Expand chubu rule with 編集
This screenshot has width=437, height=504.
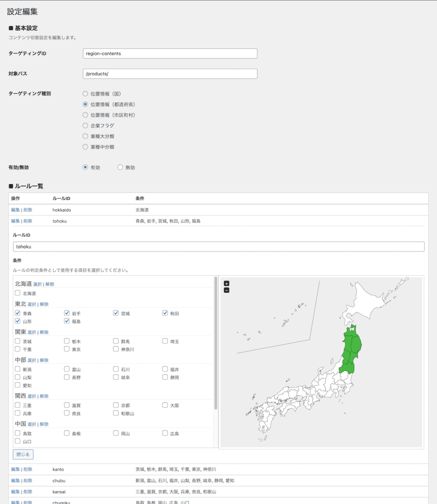pyautogui.click(x=15, y=480)
